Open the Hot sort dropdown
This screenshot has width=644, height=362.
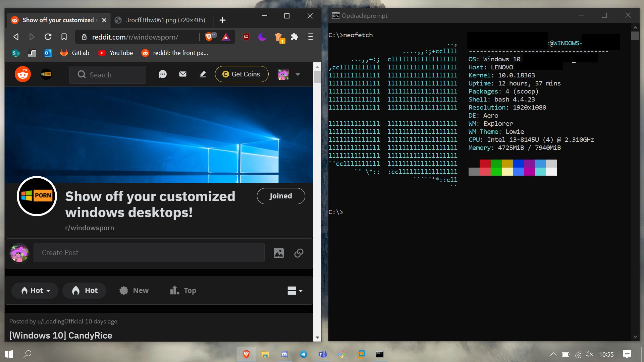pos(35,290)
